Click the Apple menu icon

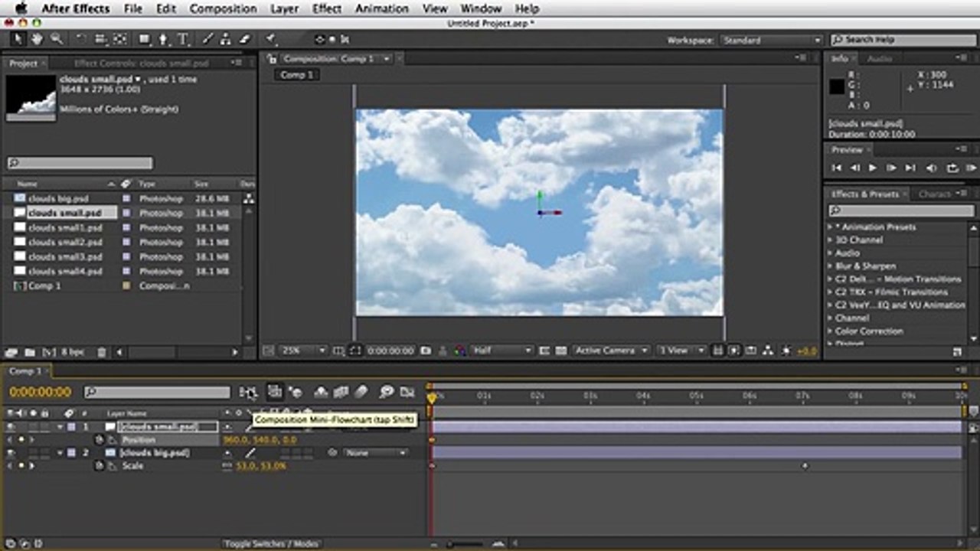pos(21,8)
